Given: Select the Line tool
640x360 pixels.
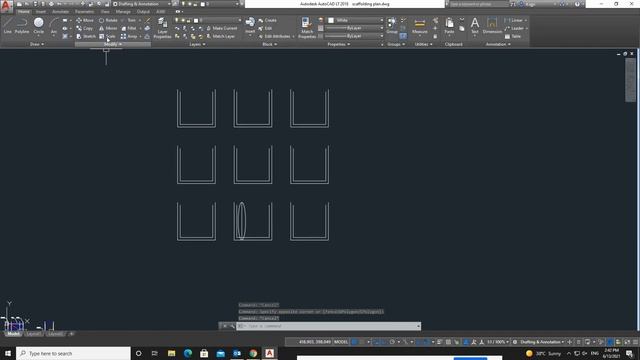Looking at the screenshot, I should [x=7, y=25].
